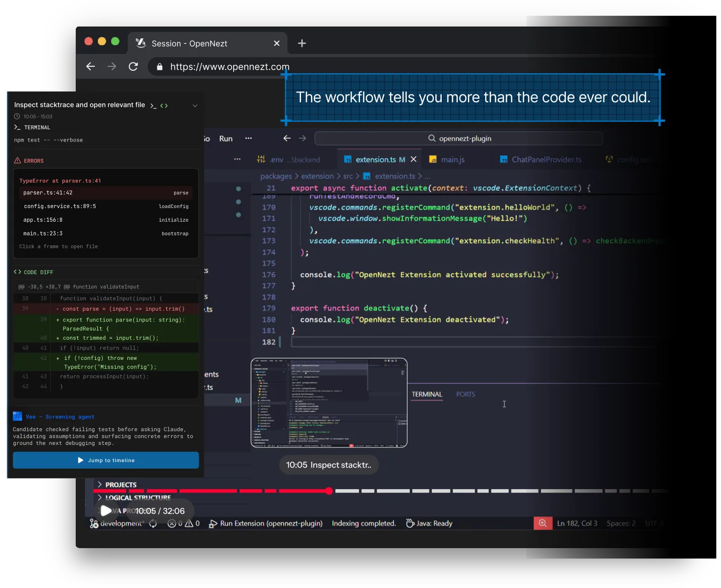Click the errors and warnings counter

pyautogui.click(x=183, y=524)
